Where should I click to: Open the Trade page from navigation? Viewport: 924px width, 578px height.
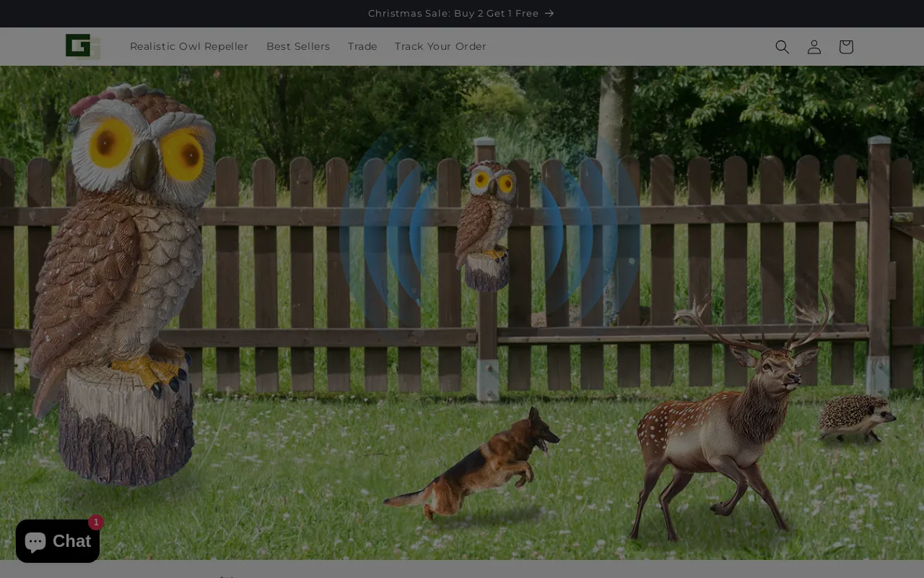362,46
